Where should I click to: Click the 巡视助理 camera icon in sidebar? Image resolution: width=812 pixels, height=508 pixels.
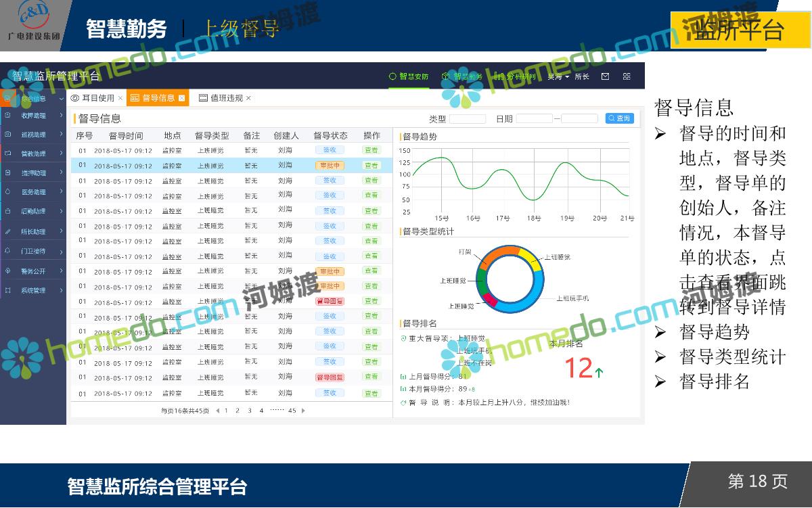point(8,135)
